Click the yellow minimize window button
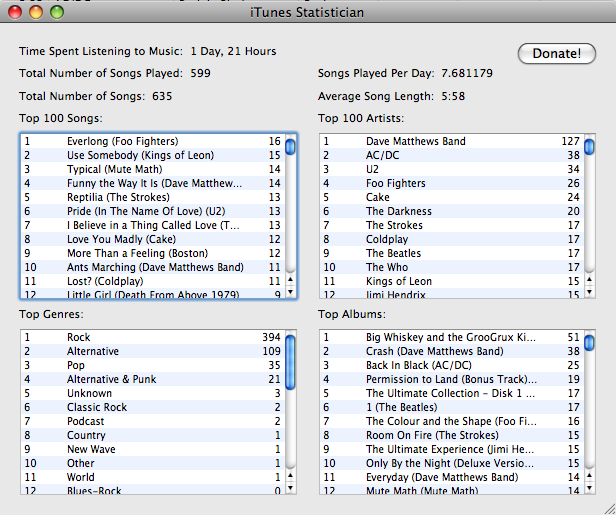This screenshot has width=616, height=515. click(36, 12)
